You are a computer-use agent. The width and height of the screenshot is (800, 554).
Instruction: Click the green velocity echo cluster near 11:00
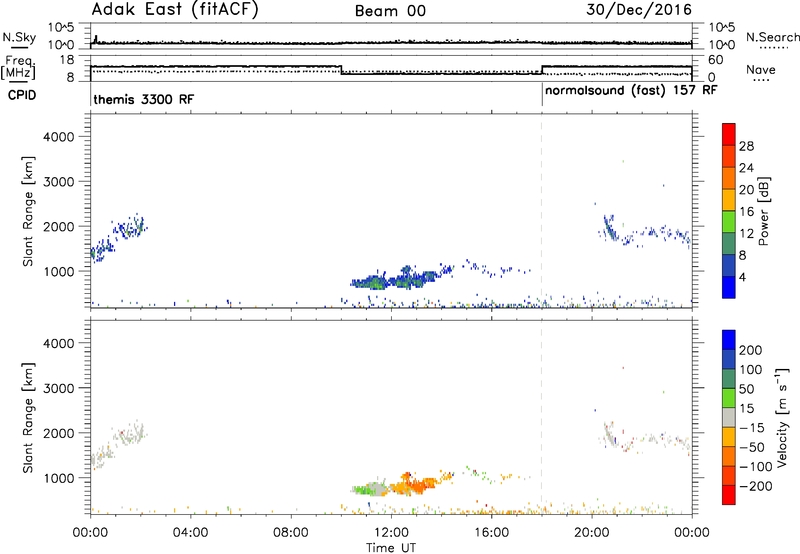[x=362, y=490]
